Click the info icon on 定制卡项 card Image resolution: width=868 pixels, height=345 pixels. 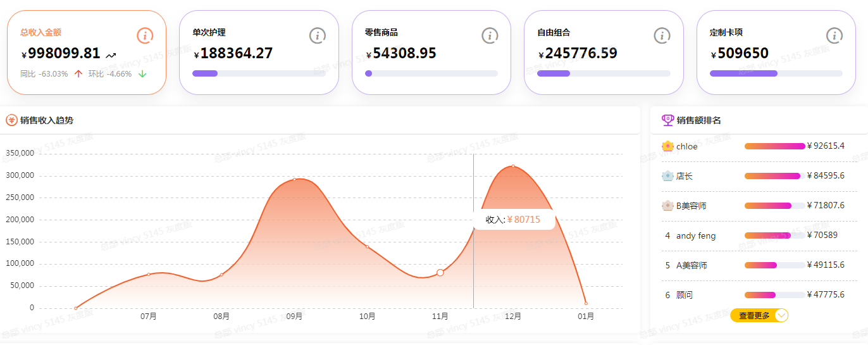pos(834,35)
